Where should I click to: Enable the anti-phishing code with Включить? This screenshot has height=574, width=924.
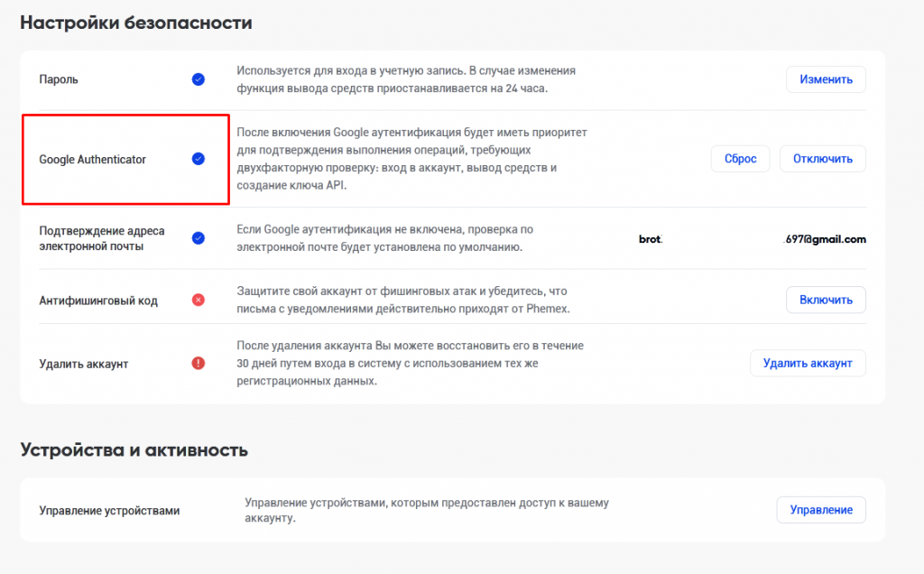click(x=826, y=300)
